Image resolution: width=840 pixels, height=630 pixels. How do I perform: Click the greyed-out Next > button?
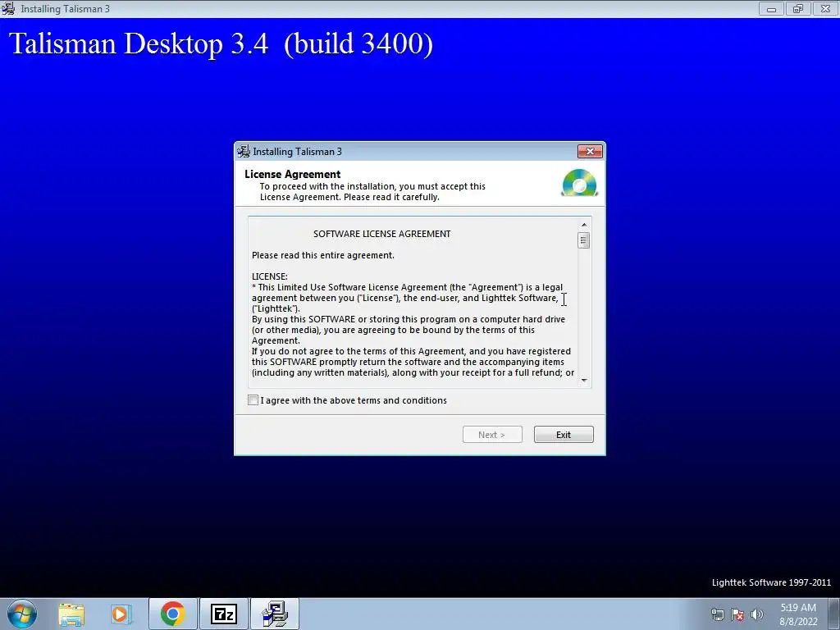[x=492, y=435]
